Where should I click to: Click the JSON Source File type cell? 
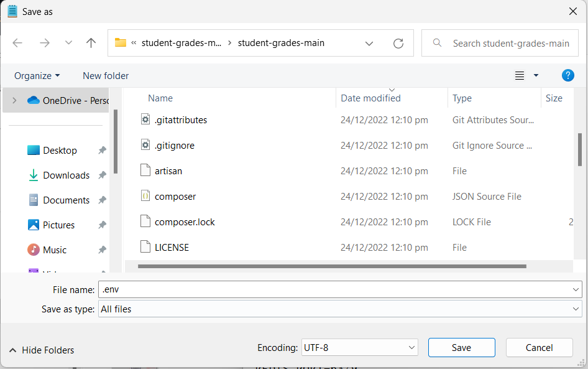tap(487, 197)
